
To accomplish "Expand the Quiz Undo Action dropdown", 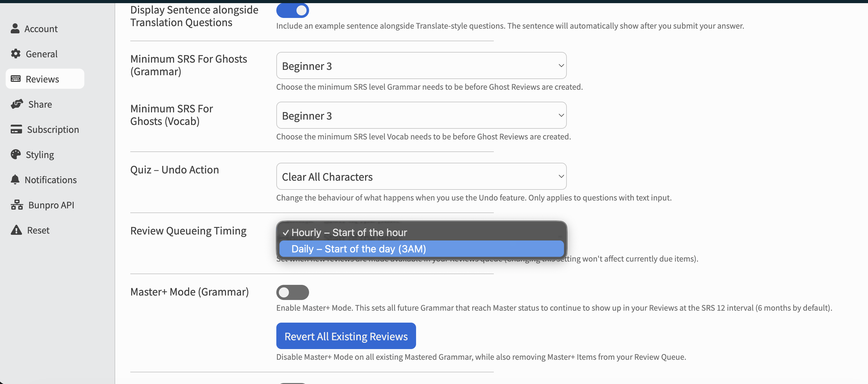I will pos(421,177).
